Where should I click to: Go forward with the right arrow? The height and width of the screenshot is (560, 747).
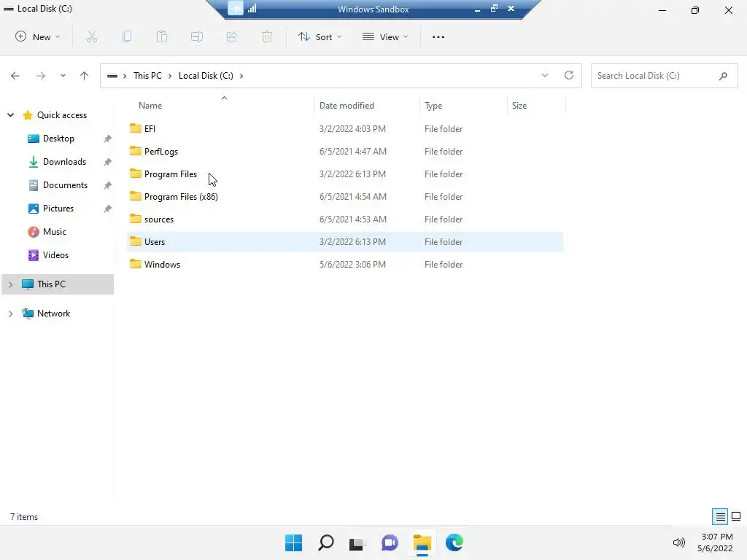point(41,76)
